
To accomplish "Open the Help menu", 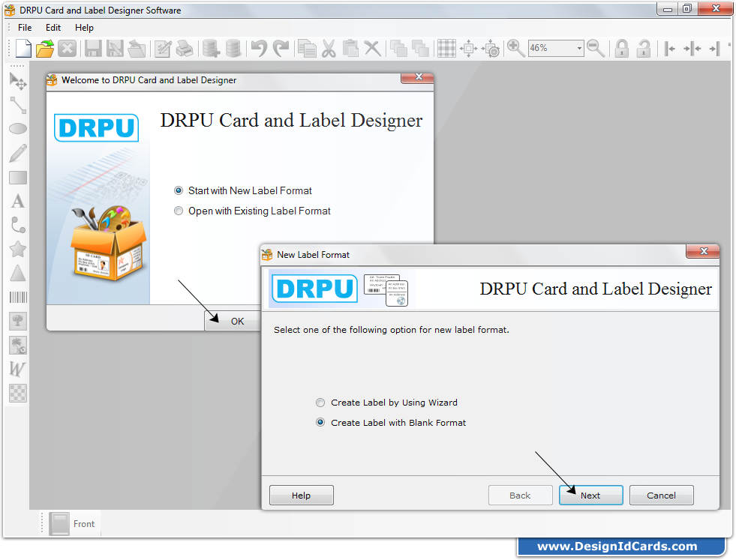I will (x=85, y=28).
